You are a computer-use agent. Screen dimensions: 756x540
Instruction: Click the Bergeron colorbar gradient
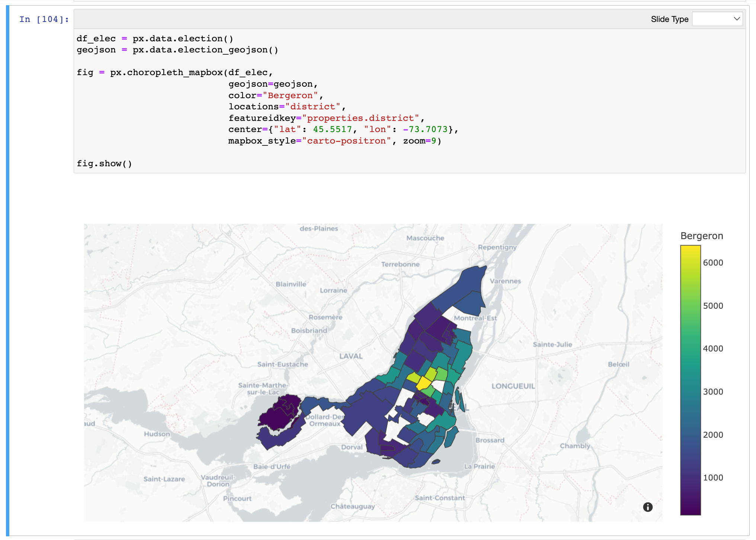click(x=690, y=380)
